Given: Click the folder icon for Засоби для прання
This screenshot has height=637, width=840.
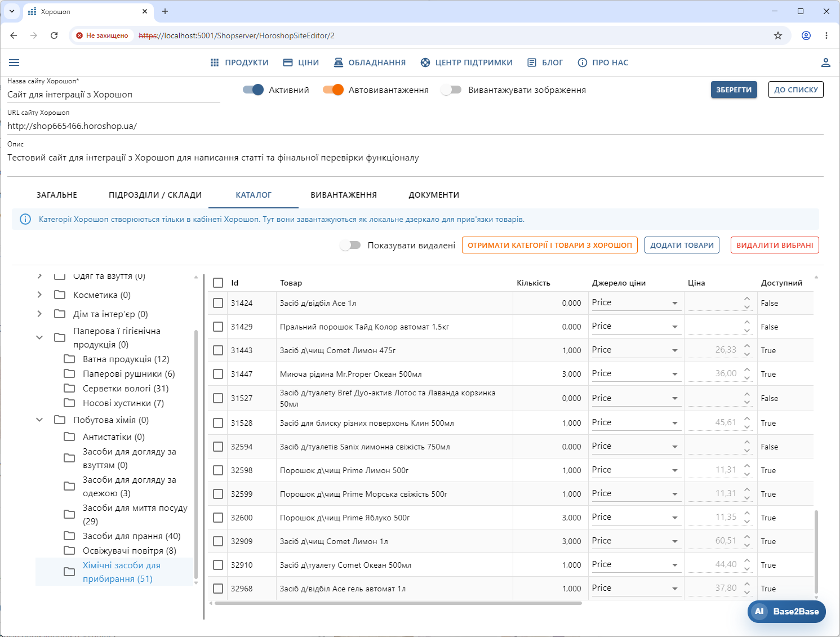Looking at the screenshot, I should pyautogui.click(x=69, y=536).
